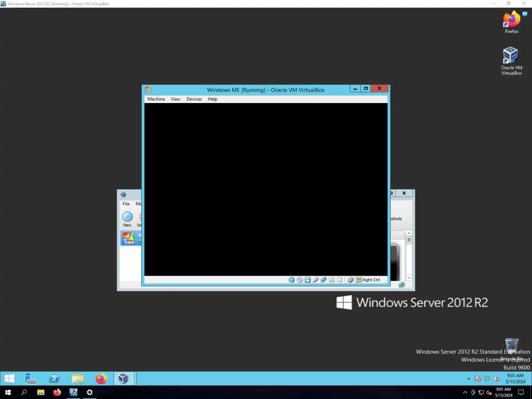Open host File Explorer taskbar icon
Screen dimensions: 532x399
point(41,392)
